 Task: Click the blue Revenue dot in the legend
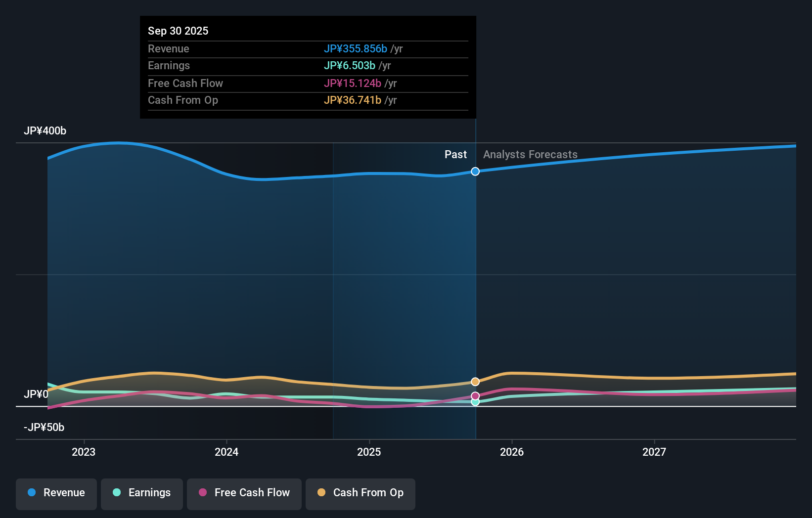pyautogui.click(x=31, y=492)
